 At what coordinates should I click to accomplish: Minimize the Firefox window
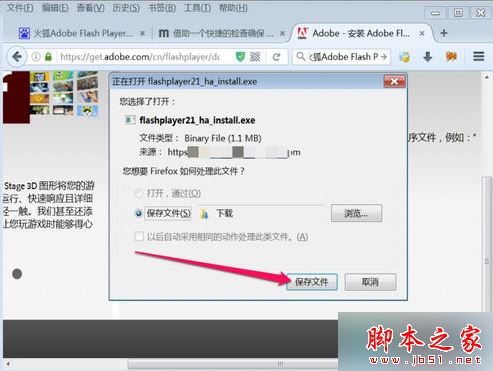click(435, 13)
